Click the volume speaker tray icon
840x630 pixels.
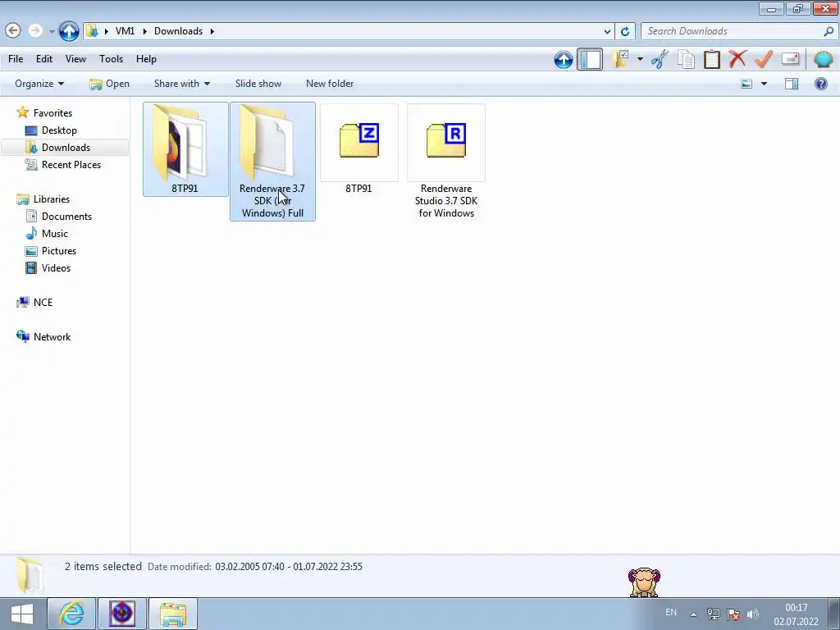click(753, 614)
